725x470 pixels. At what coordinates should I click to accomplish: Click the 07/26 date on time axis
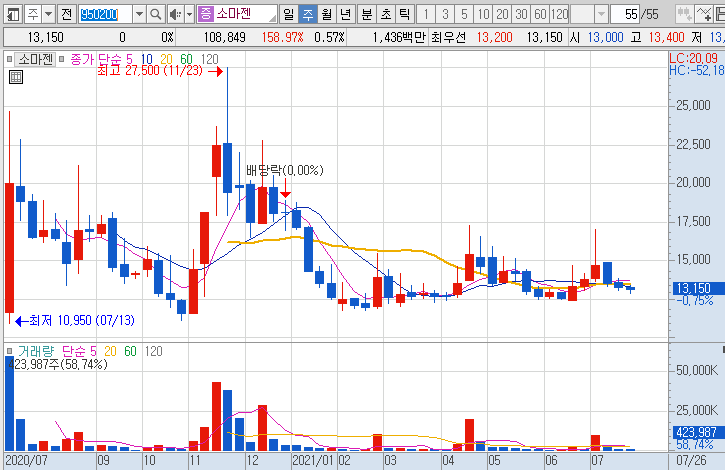coord(691,460)
